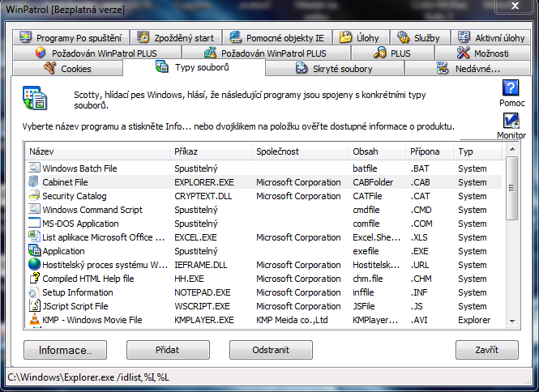The width and height of the screenshot is (539, 392).
Task: Sort by Společnost column header
Action: [x=300, y=151]
